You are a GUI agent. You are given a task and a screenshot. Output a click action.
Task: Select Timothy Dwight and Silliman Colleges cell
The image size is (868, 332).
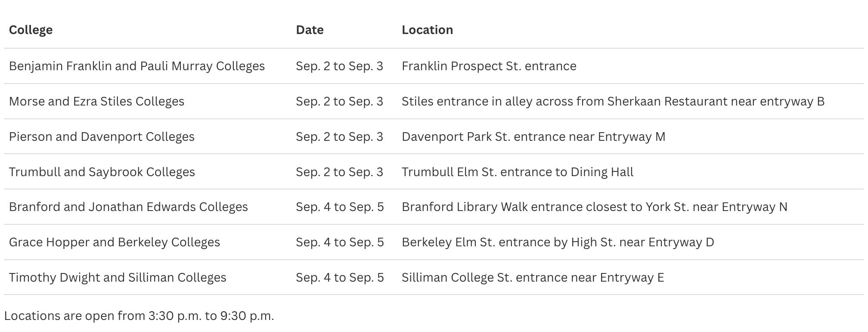coord(118,277)
